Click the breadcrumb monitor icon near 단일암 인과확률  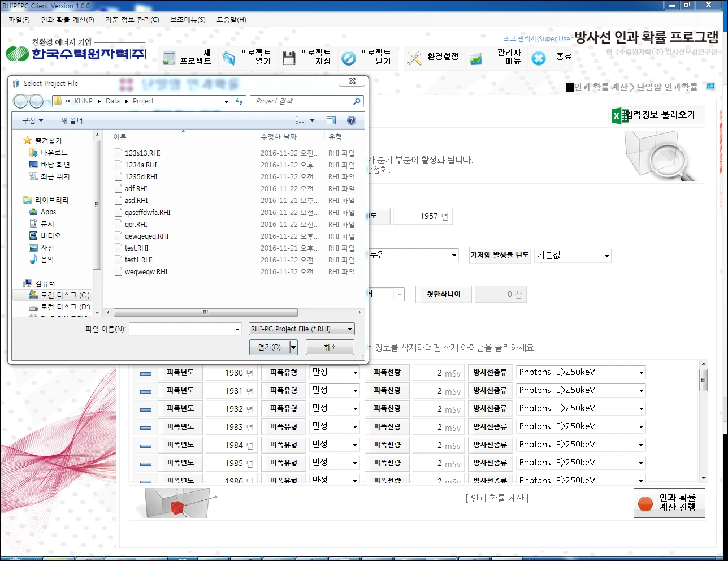[x=710, y=87]
